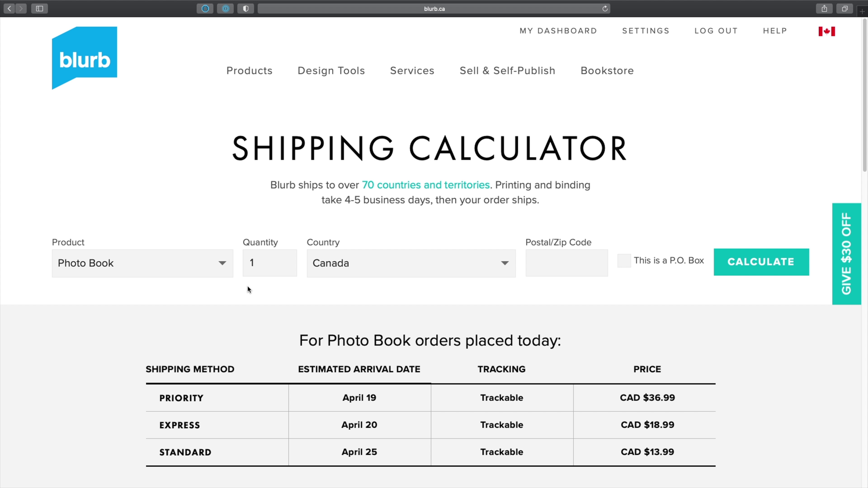This screenshot has width=868, height=488.
Task: Open Settings link
Action: click(x=646, y=31)
